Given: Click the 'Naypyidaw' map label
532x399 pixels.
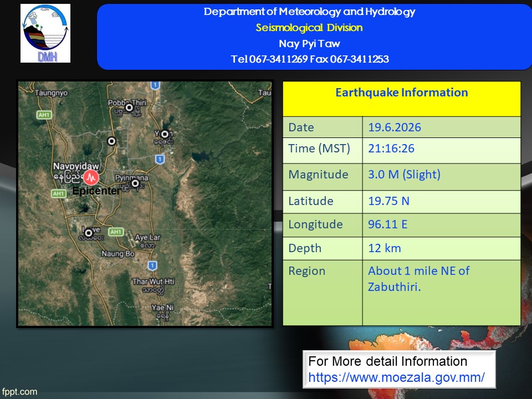Looking at the screenshot, I should (x=76, y=166).
